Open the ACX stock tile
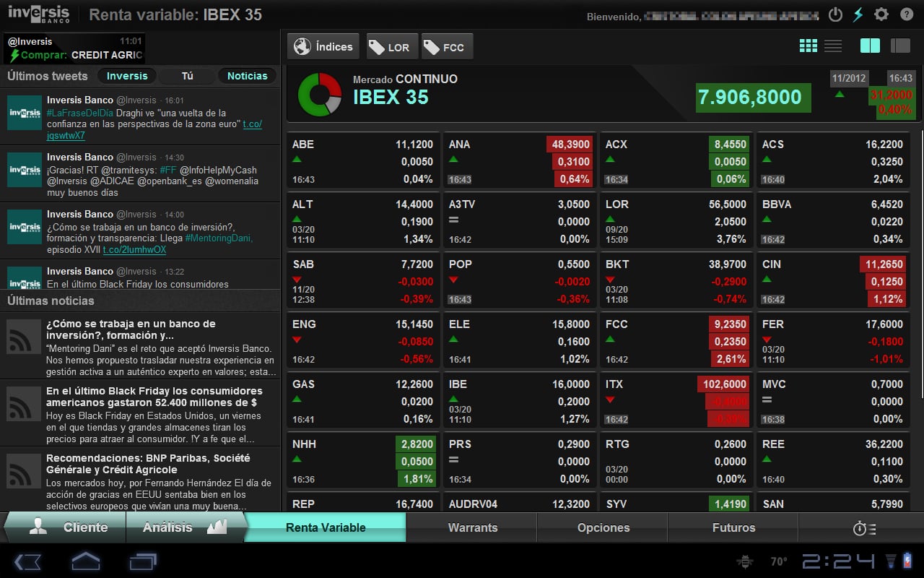The height and width of the screenshot is (578, 924). pos(676,161)
